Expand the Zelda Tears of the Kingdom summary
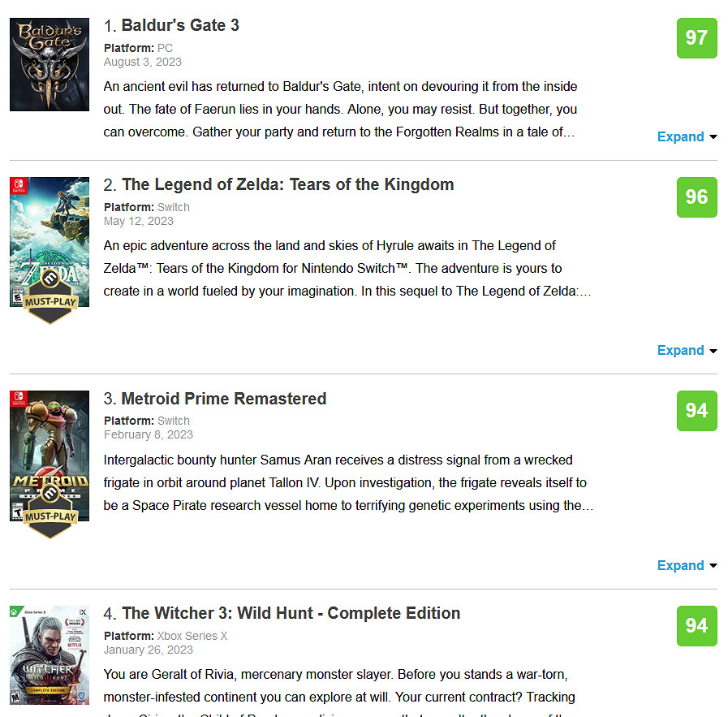 (687, 350)
